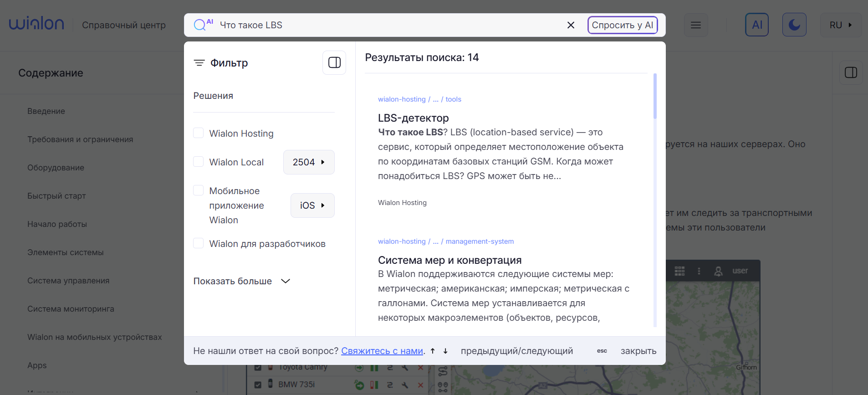Viewport: 868px width, 395px height.
Task: Click the 'management-system' breadcrumb link
Action: pos(480,241)
